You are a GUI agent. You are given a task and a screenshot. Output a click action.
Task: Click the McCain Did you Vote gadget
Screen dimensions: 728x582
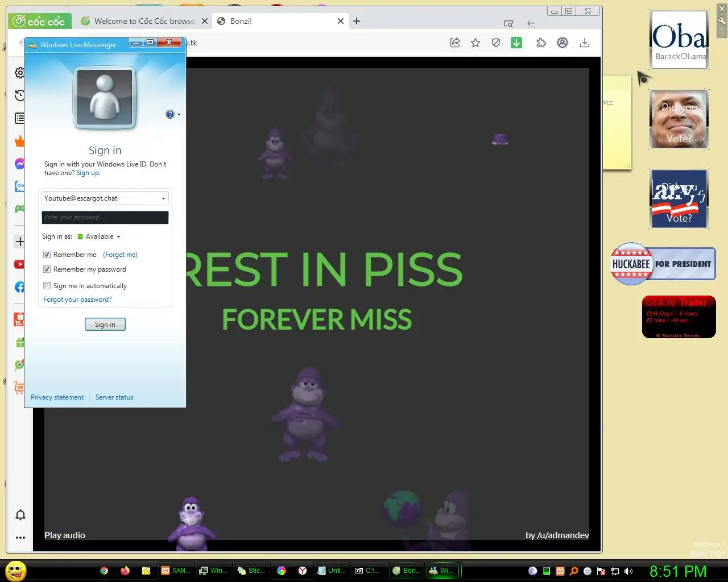point(679,119)
